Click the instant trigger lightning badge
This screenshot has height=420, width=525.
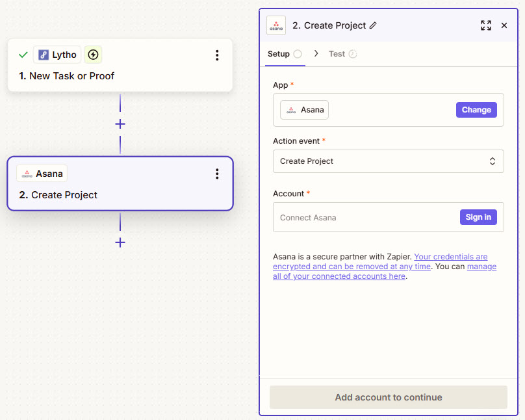coord(93,55)
